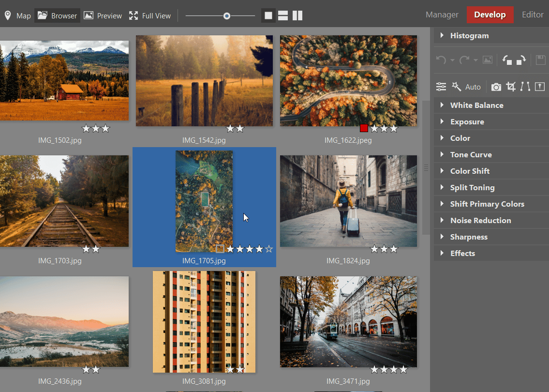The width and height of the screenshot is (549, 392).
Task: Switch to Full View mode
Action: point(149,15)
